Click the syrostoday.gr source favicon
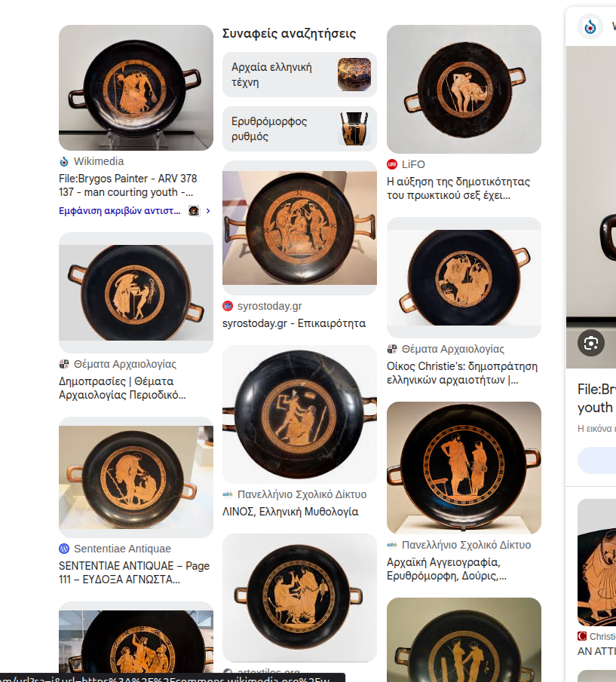The height and width of the screenshot is (682, 616). tap(228, 306)
